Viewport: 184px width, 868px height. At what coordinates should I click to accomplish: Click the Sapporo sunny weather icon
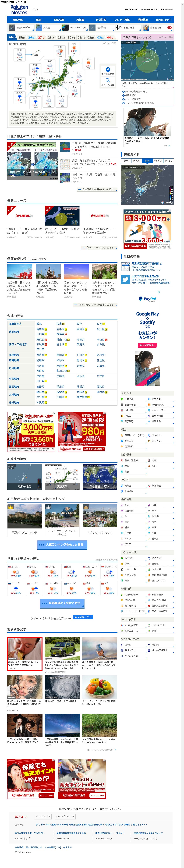[74, 47]
